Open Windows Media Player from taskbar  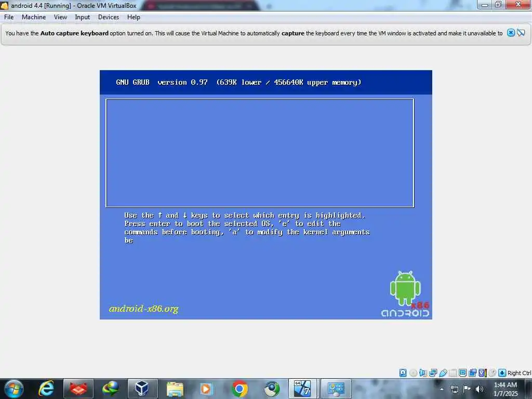(x=206, y=389)
